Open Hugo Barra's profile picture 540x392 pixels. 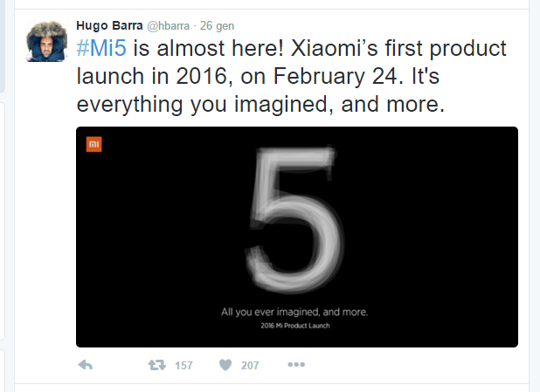[x=46, y=41]
